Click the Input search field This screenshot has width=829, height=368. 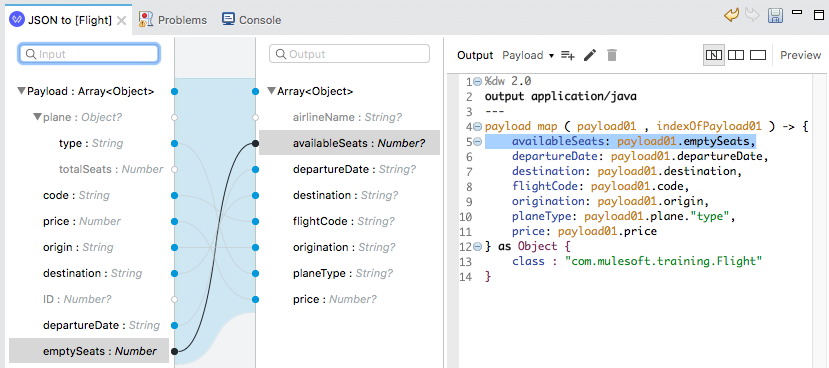click(89, 54)
